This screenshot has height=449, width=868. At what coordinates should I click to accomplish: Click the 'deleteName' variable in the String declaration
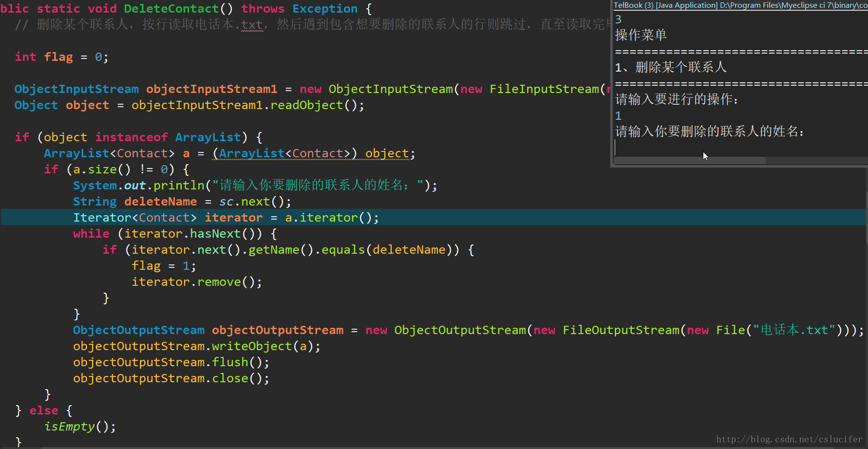pyautogui.click(x=161, y=202)
